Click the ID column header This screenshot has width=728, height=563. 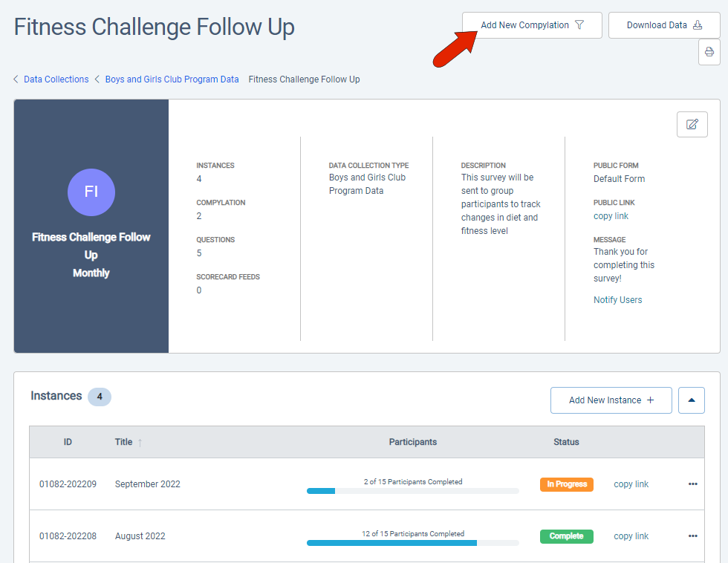pyautogui.click(x=68, y=442)
